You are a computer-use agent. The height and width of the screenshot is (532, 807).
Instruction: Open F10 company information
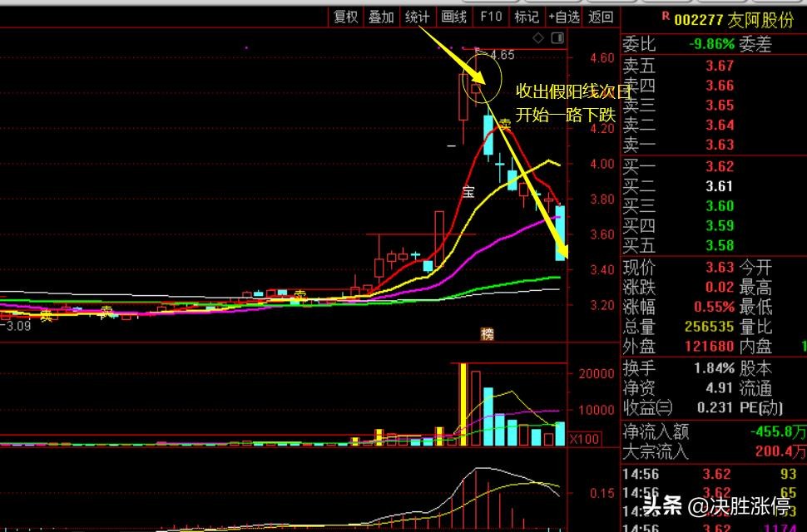tap(491, 17)
